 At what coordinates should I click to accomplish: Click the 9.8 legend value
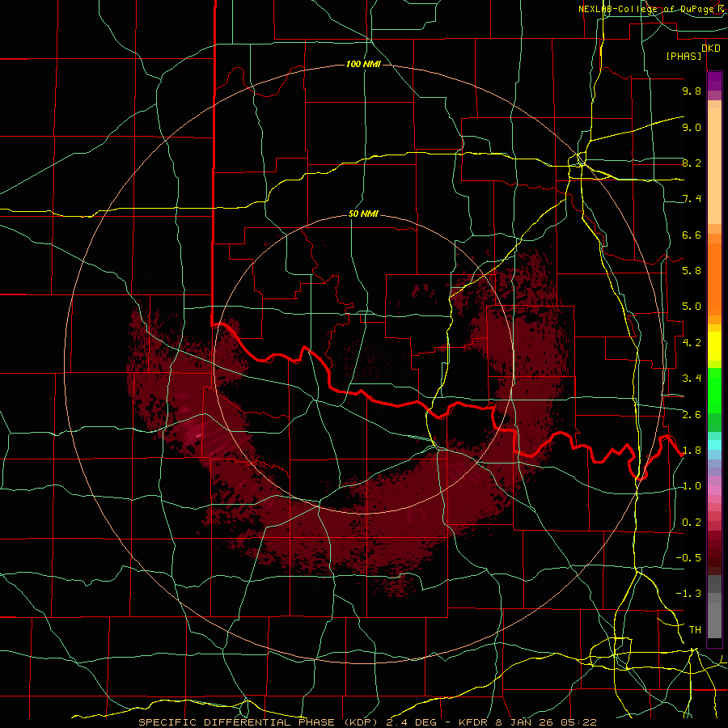pos(692,91)
